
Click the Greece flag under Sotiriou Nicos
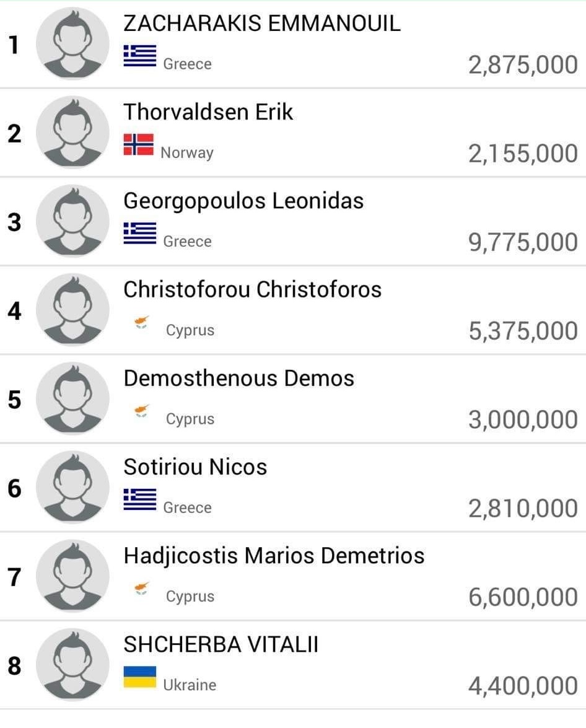point(140,499)
